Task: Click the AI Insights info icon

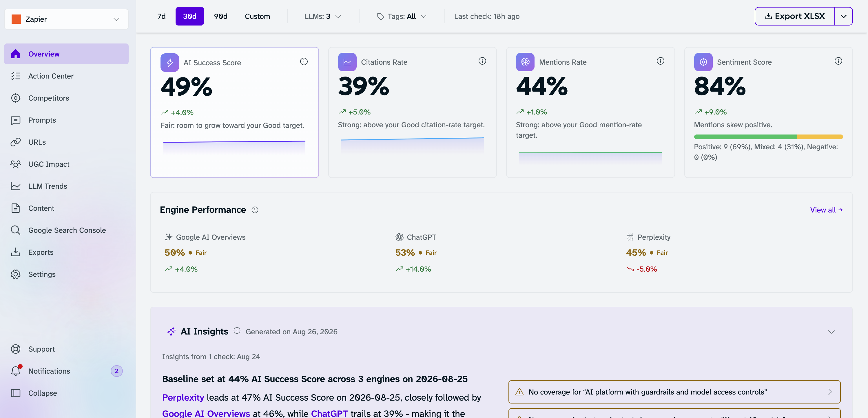Action: (237, 331)
